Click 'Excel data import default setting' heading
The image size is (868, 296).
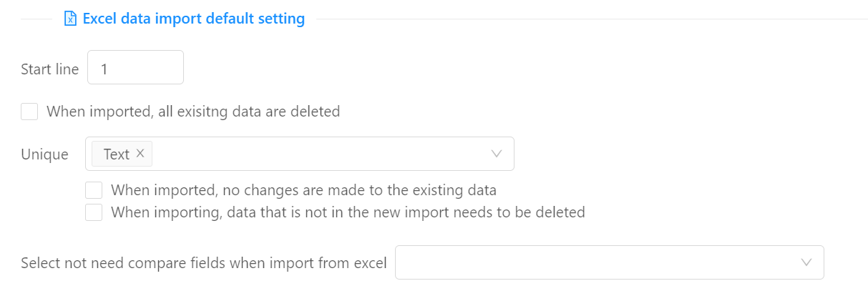[194, 19]
